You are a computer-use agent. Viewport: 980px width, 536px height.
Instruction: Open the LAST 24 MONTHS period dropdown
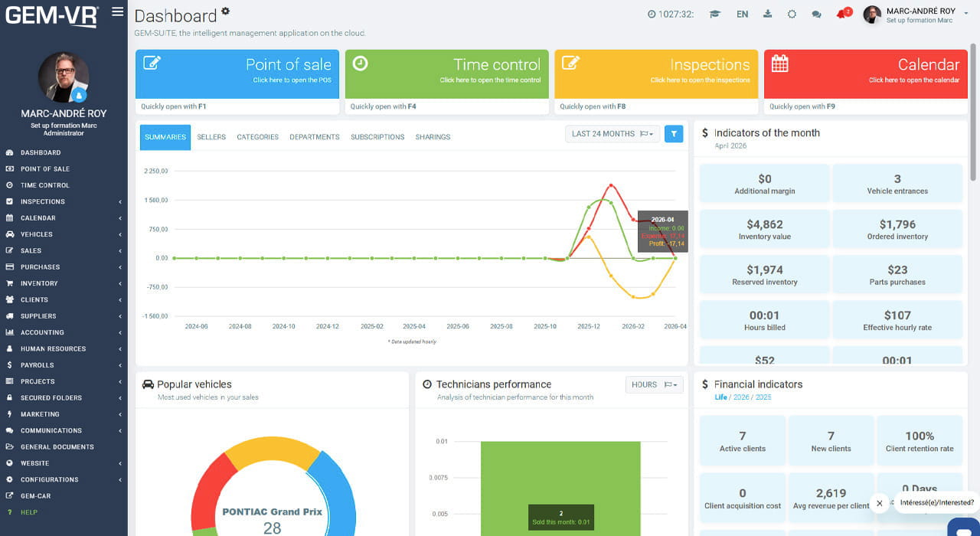(612, 134)
